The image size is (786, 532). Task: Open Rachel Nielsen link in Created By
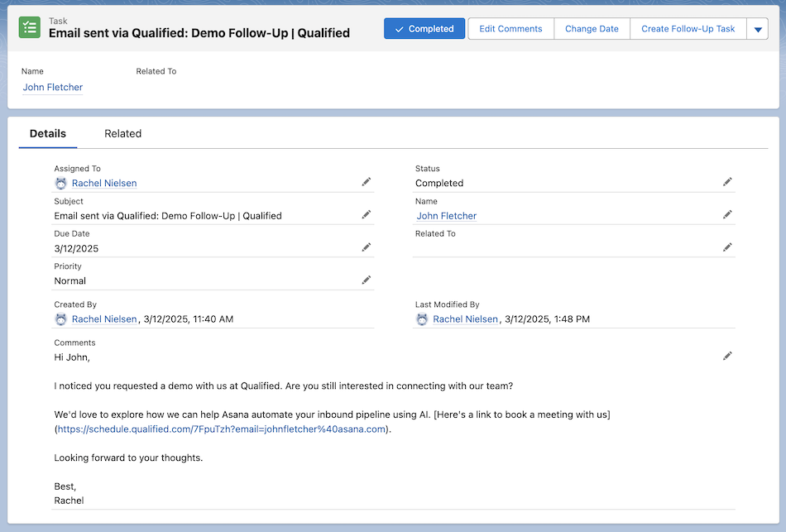click(104, 319)
